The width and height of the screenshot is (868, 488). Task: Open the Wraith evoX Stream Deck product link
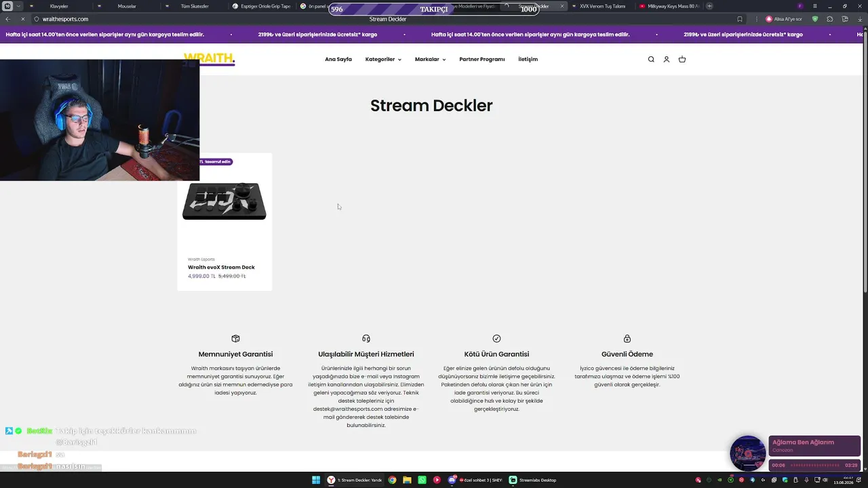221,267
